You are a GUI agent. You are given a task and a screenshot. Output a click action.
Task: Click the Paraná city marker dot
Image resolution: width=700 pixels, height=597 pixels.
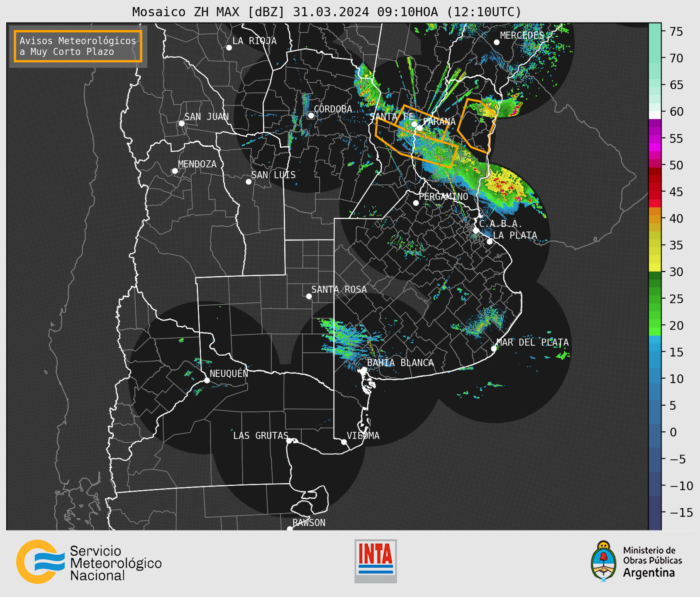pos(420,128)
